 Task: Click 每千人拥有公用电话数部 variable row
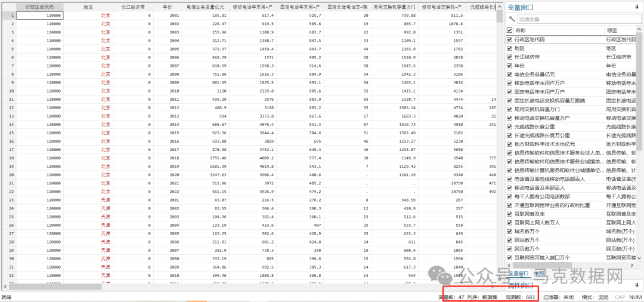(x=572, y=196)
